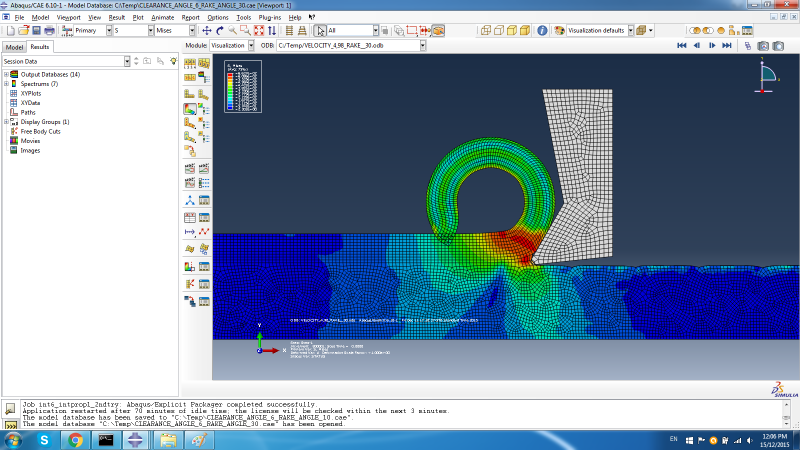The width and height of the screenshot is (800, 450).
Task: Expand the Spectrums (7) tree node
Action: (x=6, y=84)
